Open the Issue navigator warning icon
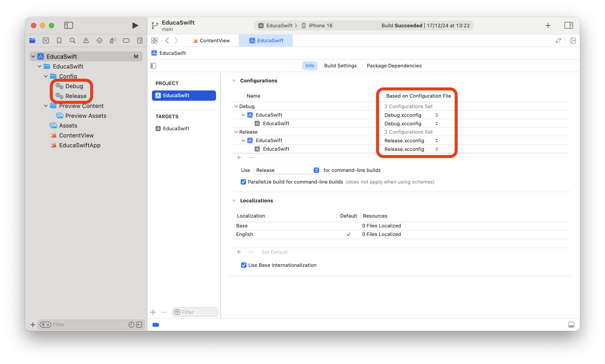The image size is (605, 364). [86, 41]
